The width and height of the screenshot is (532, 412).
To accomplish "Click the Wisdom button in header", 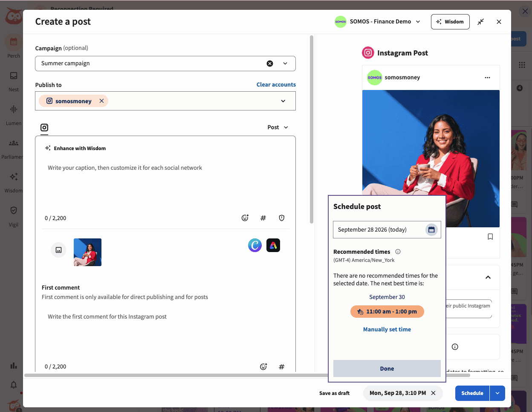I will (x=450, y=22).
